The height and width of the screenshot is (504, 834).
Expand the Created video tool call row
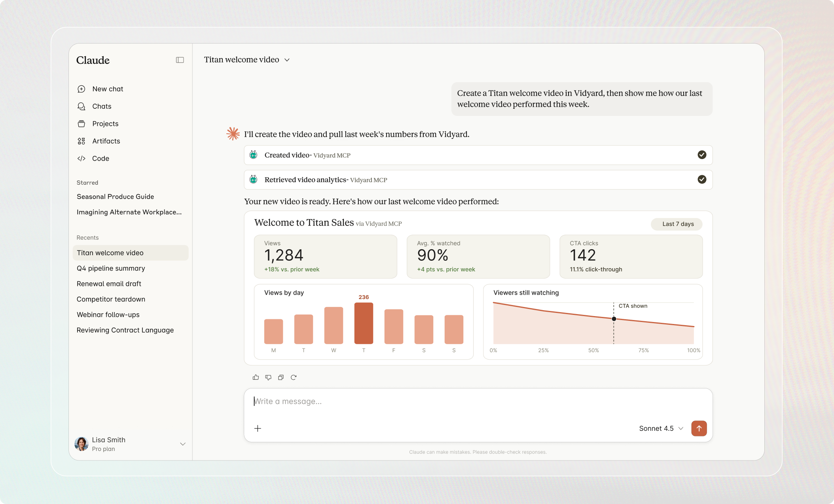tap(478, 155)
